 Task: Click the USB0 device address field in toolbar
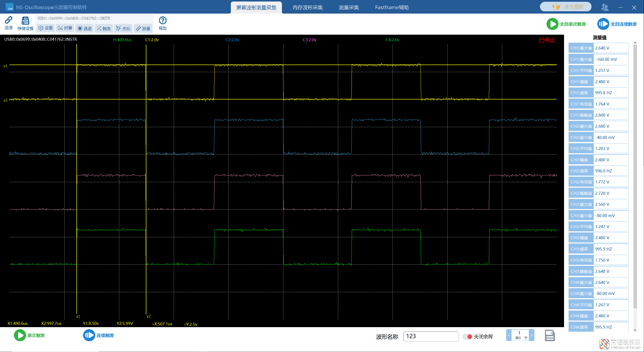(x=95, y=18)
